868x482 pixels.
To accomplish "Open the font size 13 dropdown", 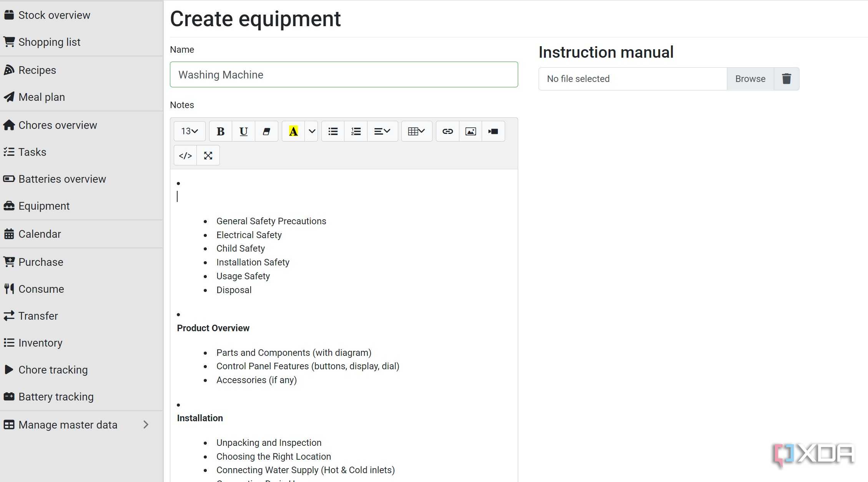I will 190,132.
